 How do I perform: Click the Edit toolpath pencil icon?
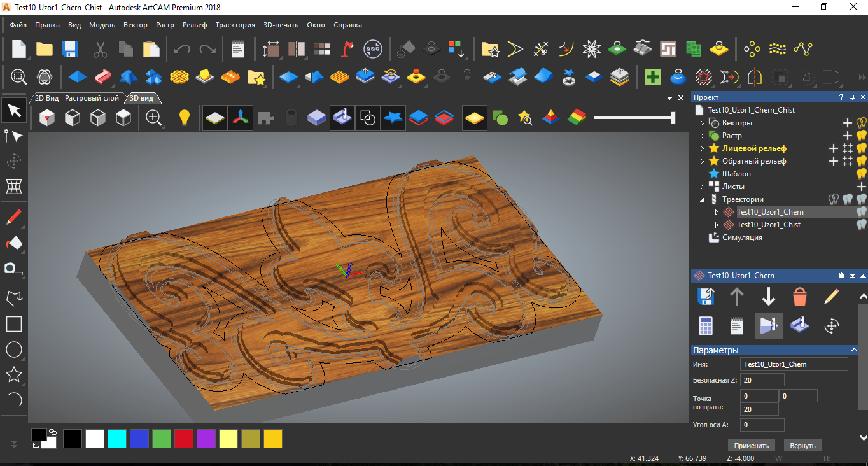[x=831, y=297]
